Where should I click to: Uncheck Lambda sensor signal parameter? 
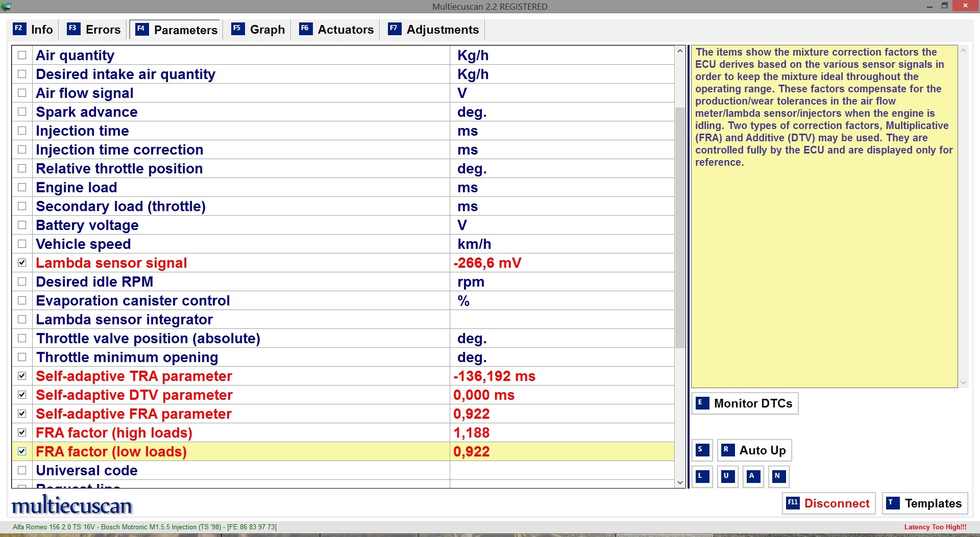[22, 263]
